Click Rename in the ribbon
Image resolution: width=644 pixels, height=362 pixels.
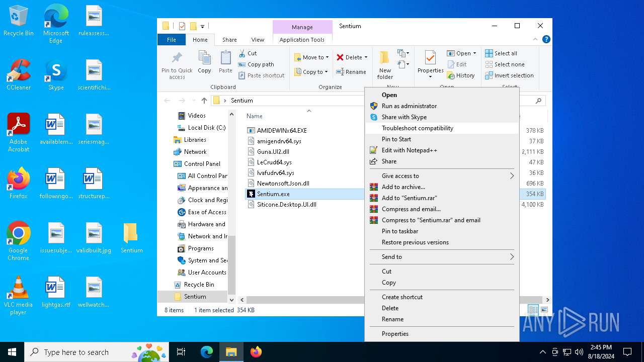point(351,72)
